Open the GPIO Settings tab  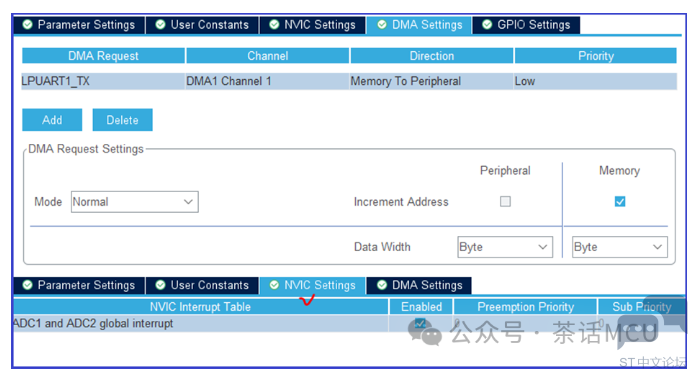coord(526,25)
